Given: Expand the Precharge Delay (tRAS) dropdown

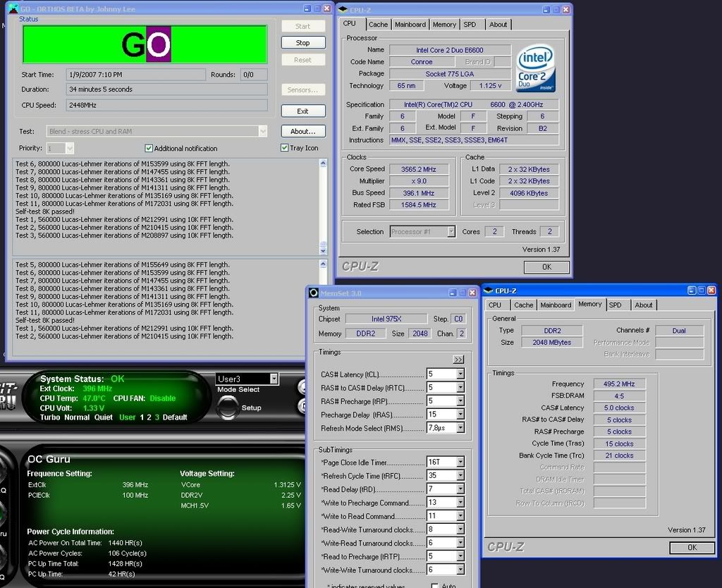Looking at the screenshot, I should pos(460,415).
